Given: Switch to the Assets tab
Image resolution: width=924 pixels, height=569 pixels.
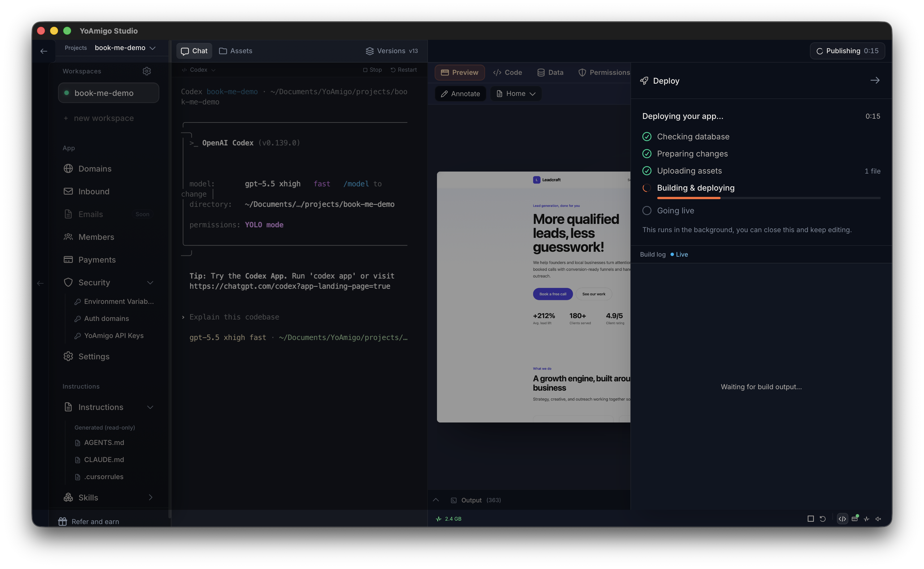Looking at the screenshot, I should pos(236,51).
